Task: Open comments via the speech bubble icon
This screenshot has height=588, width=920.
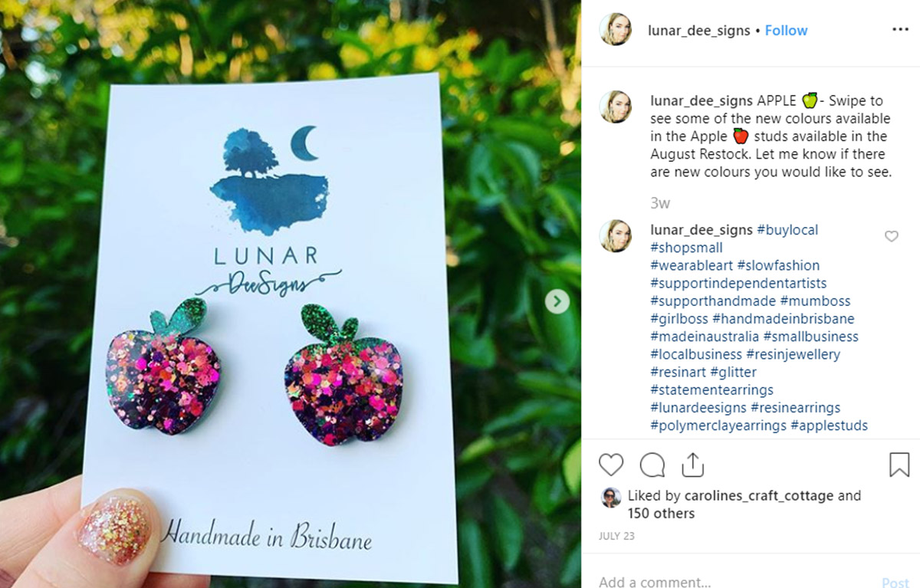Action: click(652, 465)
